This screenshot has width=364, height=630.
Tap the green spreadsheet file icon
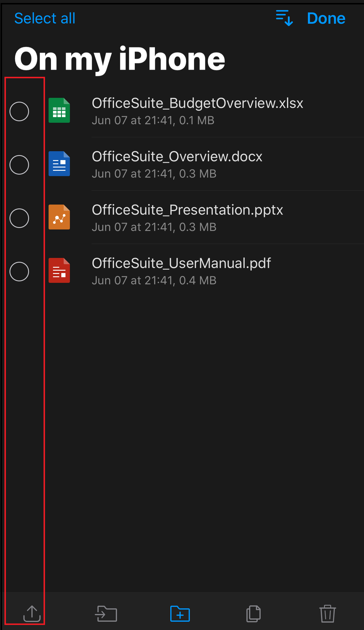(x=59, y=110)
